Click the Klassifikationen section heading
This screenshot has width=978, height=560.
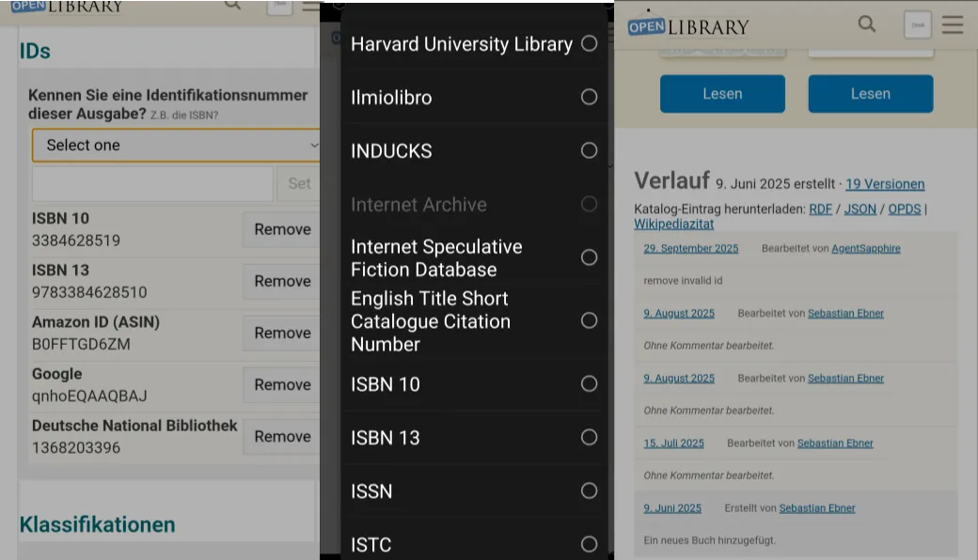pos(97,524)
